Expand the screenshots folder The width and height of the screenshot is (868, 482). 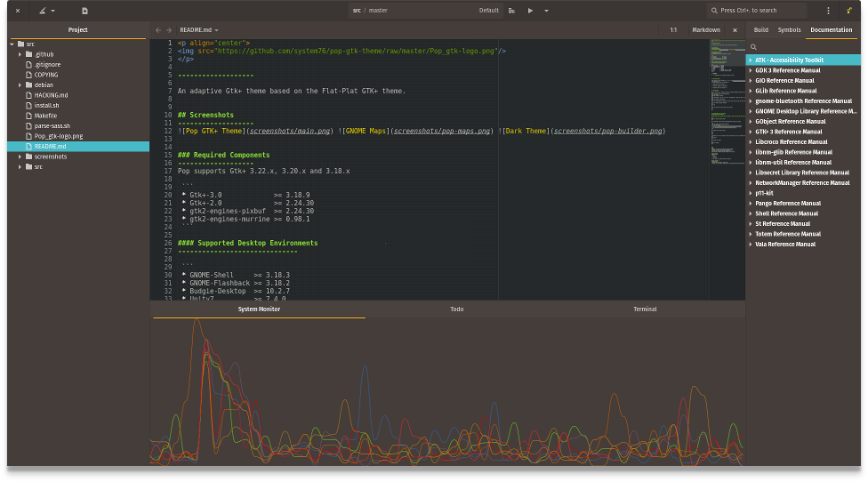click(x=20, y=157)
